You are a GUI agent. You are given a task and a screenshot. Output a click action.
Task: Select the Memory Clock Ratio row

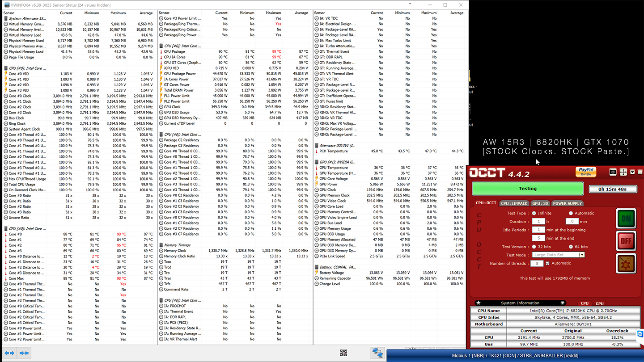click(234, 256)
